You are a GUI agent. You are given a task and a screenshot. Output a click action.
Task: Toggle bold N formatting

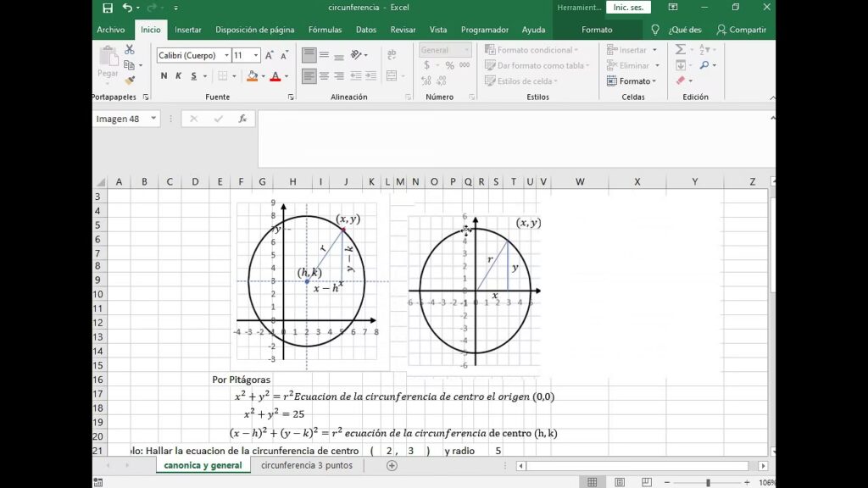click(x=164, y=76)
